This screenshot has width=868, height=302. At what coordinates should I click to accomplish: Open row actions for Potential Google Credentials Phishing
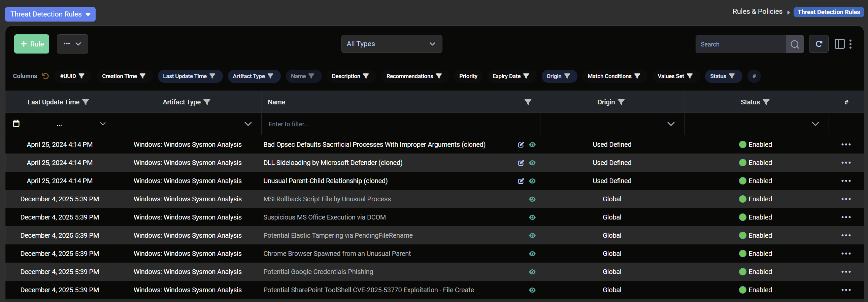(x=845, y=272)
